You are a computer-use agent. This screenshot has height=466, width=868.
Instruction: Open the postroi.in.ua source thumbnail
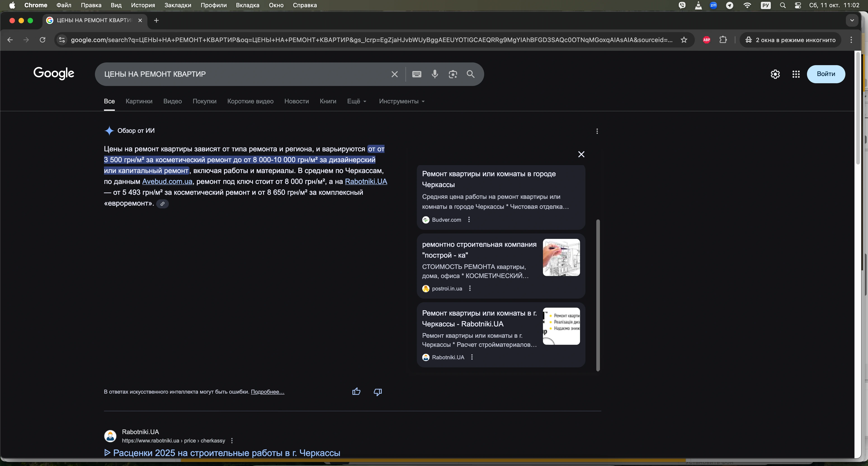click(x=561, y=257)
